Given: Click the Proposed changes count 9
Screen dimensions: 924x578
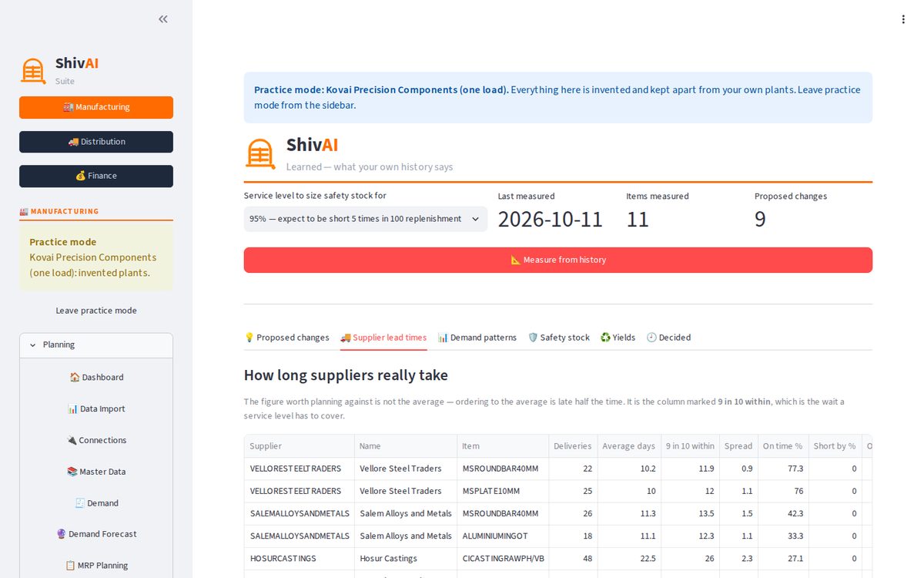Looking at the screenshot, I should click(760, 219).
